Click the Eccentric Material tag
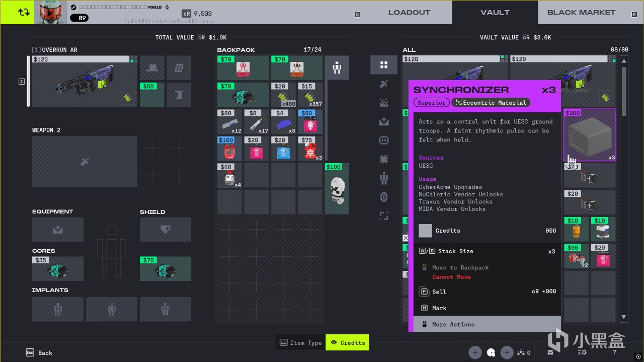This screenshot has width=644, height=362. point(491,103)
